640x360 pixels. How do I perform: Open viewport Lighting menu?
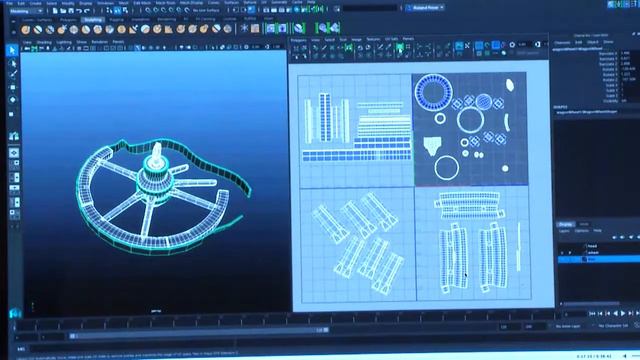(x=64, y=42)
